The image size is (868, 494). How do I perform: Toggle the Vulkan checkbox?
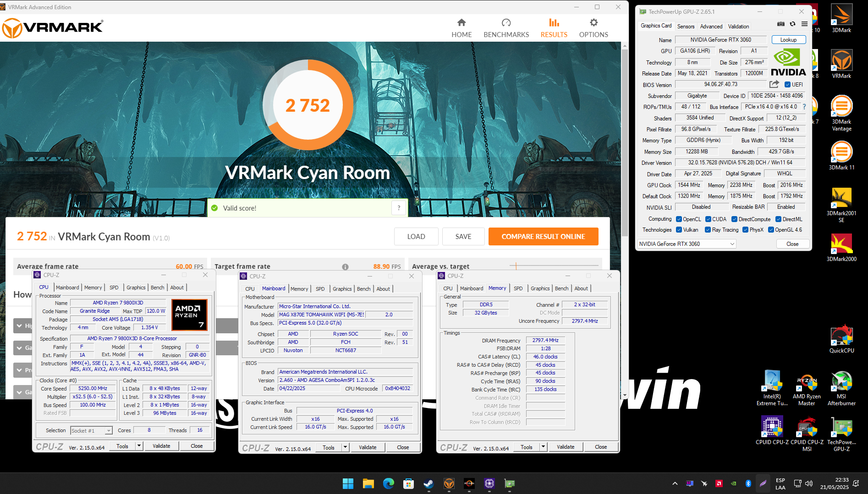click(679, 230)
